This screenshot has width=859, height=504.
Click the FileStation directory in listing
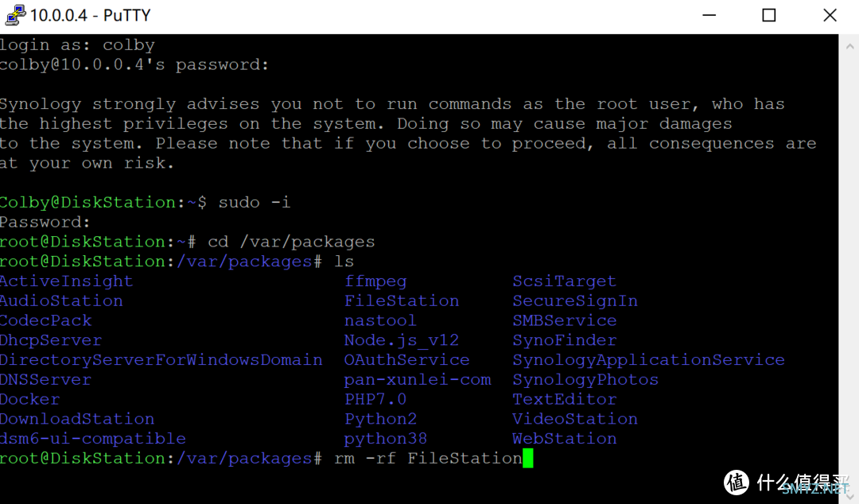pos(402,300)
